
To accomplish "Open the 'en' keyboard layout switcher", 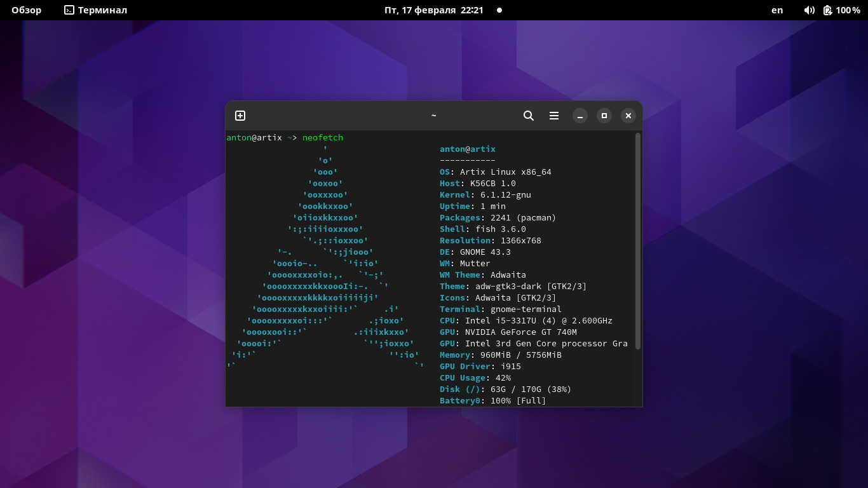I will pyautogui.click(x=777, y=10).
